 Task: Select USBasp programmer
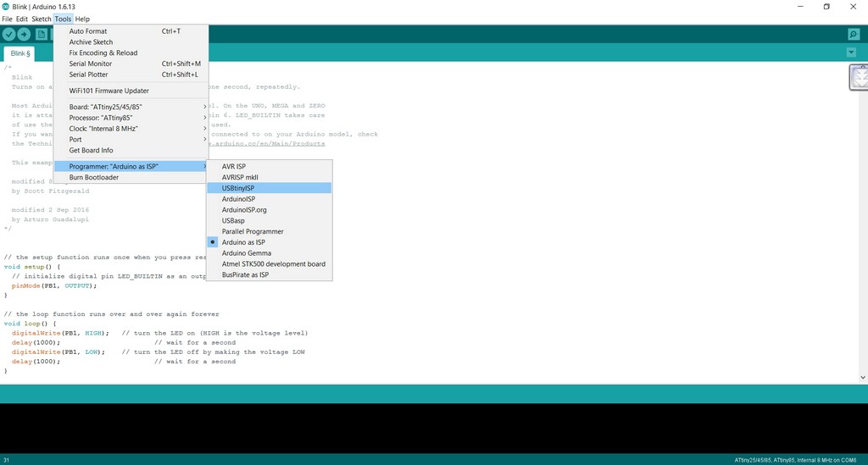269,220
